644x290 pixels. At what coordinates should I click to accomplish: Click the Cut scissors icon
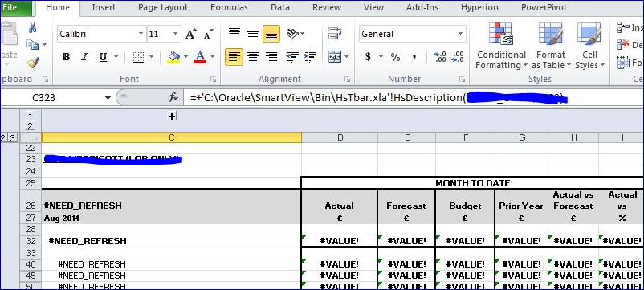pos(32,28)
